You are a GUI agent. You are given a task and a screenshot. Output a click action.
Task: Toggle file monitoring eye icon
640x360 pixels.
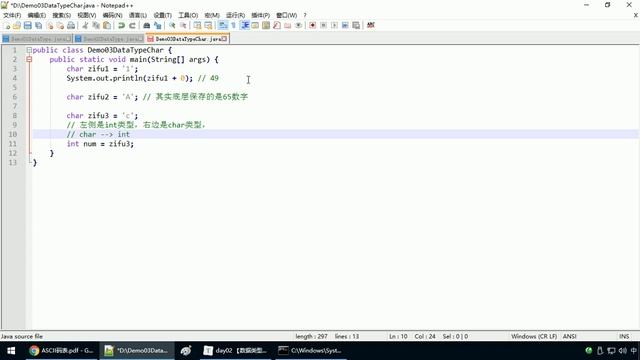click(x=298, y=25)
